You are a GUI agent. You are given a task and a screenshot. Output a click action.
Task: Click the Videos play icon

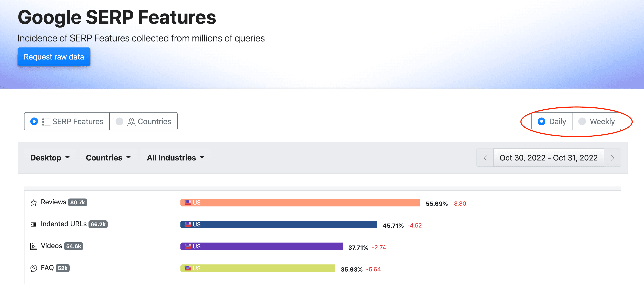pyautogui.click(x=34, y=246)
